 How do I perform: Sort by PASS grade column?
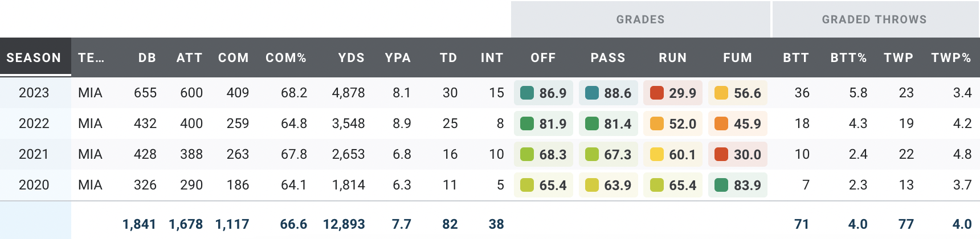click(x=608, y=57)
